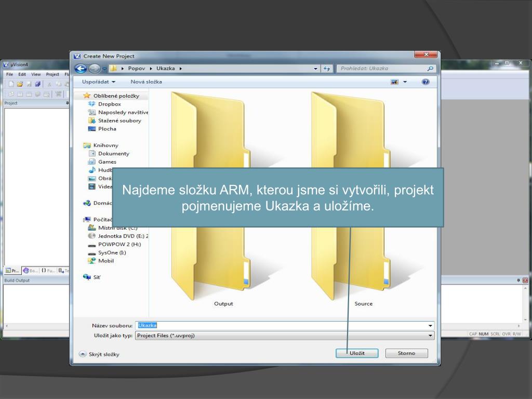The width and height of the screenshot is (532, 399).
Task: Open the Uložit jako typ combo box
Action: [285, 336]
